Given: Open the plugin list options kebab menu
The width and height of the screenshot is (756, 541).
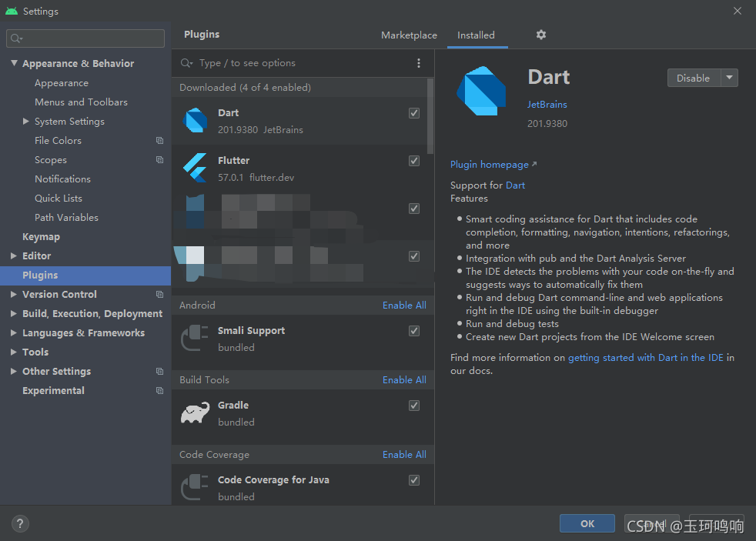Looking at the screenshot, I should point(419,63).
